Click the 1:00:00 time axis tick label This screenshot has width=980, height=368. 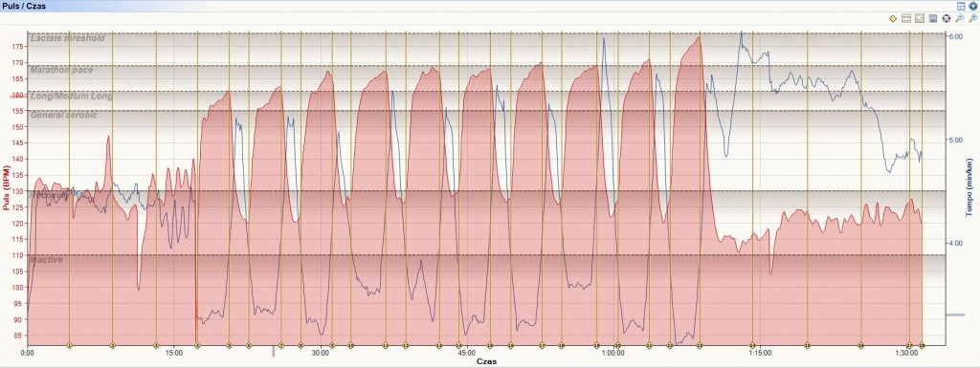point(613,353)
